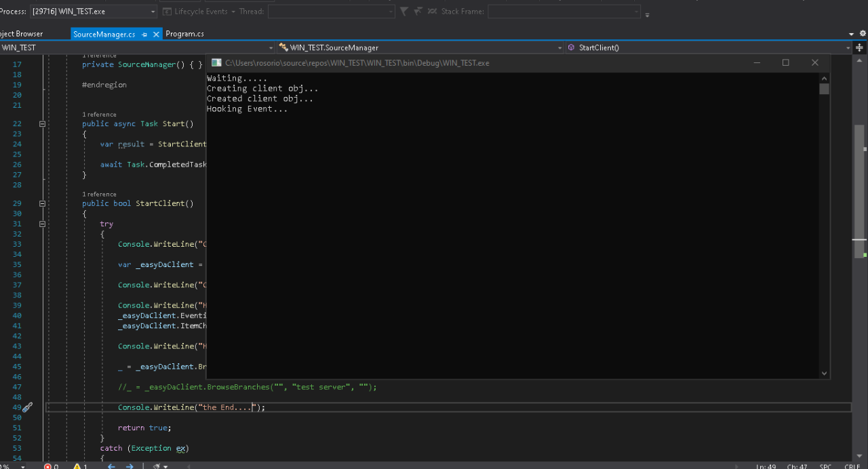Collapse the Start() method at line 22
The width and height of the screenshot is (868, 469).
tap(42, 124)
